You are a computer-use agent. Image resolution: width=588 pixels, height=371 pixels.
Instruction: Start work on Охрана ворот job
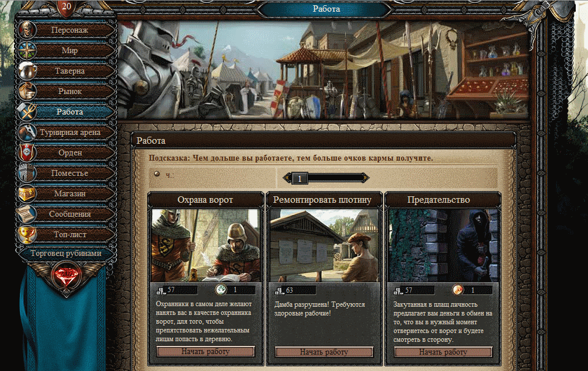coord(206,352)
